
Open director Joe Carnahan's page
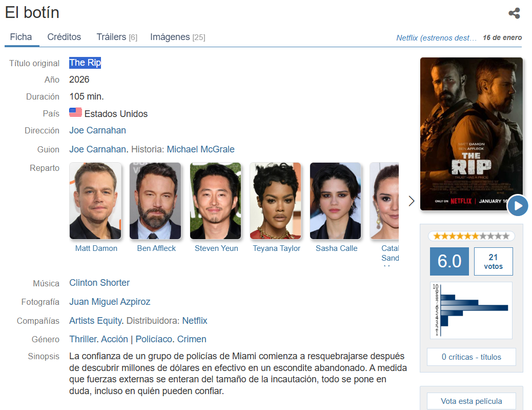(97, 130)
